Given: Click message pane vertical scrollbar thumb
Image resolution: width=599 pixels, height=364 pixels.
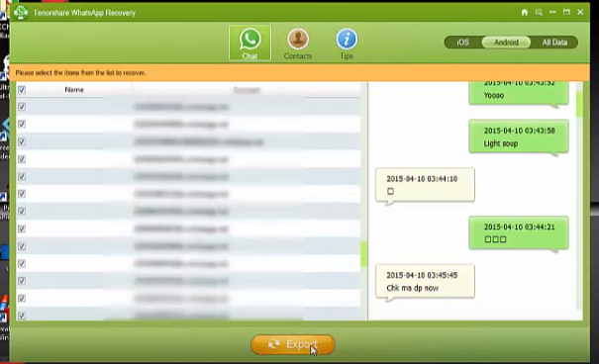Looking at the screenshot, I should [579, 105].
